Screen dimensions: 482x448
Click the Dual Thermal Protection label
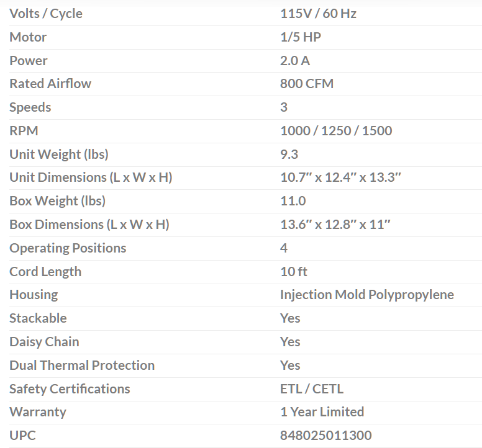82,365
